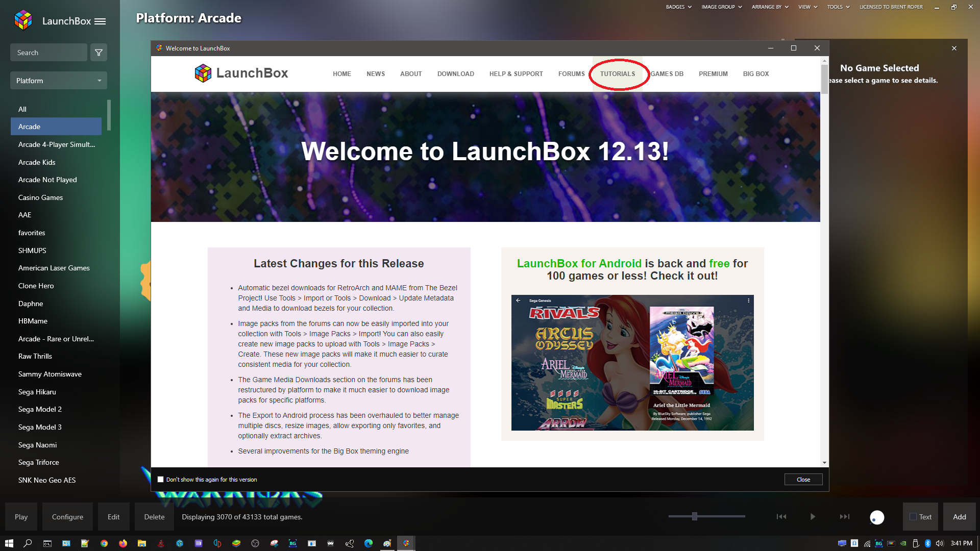980x551 pixels.
Task: Click the LaunchBox cube logo in sidebar
Action: (x=23, y=20)
